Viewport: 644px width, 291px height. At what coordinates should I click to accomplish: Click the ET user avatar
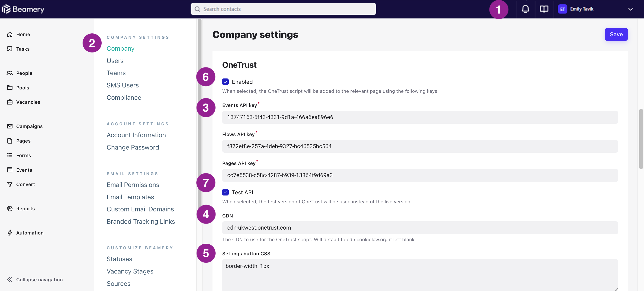click(x=562, y=9)
